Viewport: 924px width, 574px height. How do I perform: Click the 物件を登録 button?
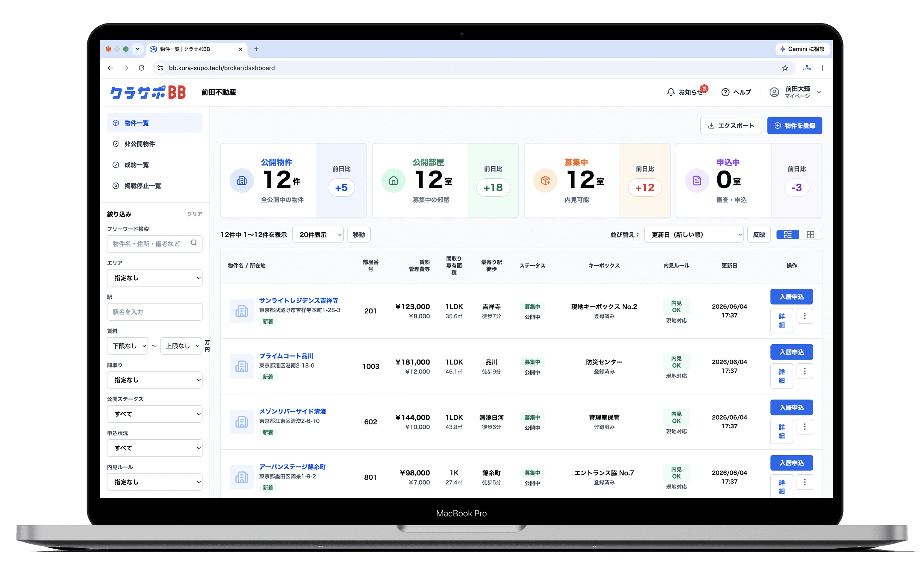(795, 126)
